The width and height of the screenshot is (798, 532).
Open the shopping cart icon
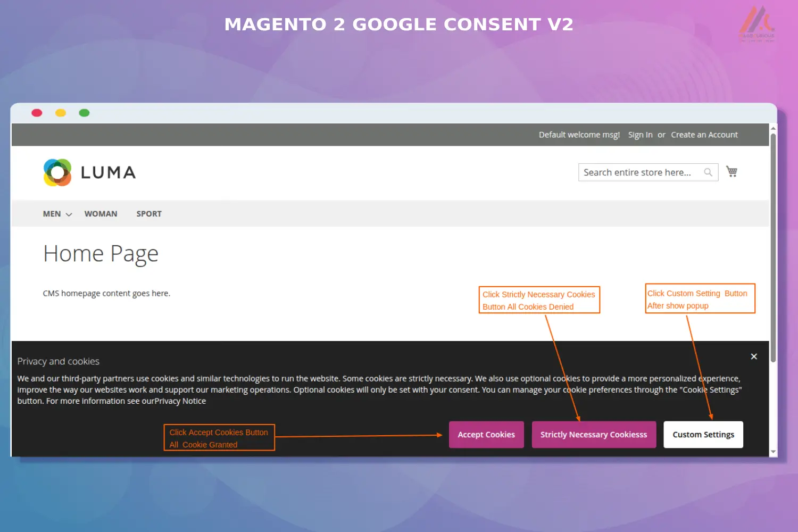click(731, 171)
